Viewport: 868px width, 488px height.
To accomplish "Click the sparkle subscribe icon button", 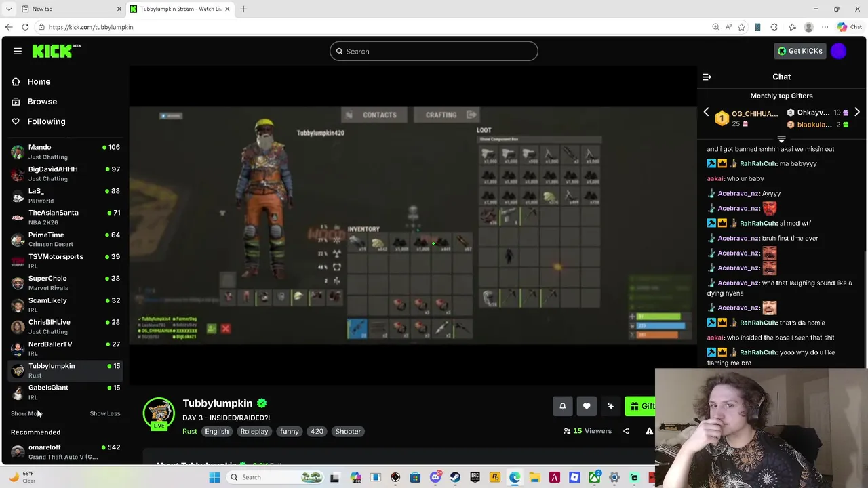I will coord(610,406).
